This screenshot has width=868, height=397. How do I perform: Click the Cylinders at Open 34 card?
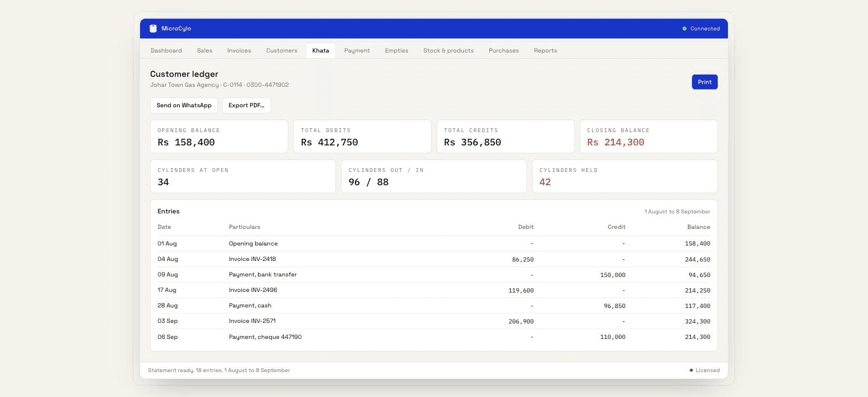pos(243,176)
